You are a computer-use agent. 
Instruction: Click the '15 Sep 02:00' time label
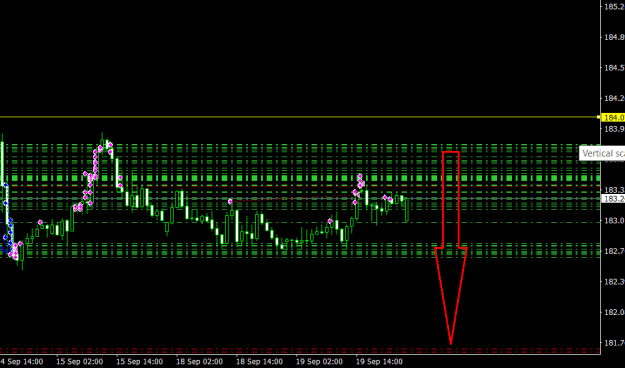[x=79, y=362]
